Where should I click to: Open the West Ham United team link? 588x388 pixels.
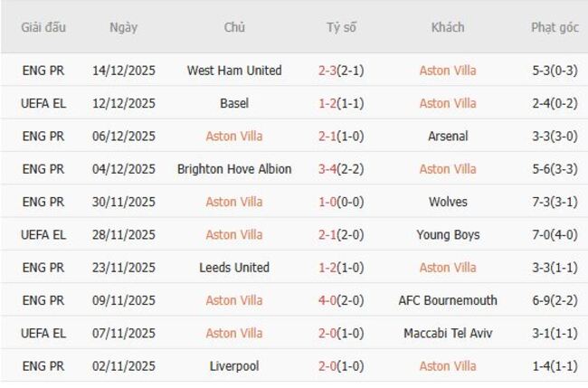pyautogui.click(x=234, y=71)
